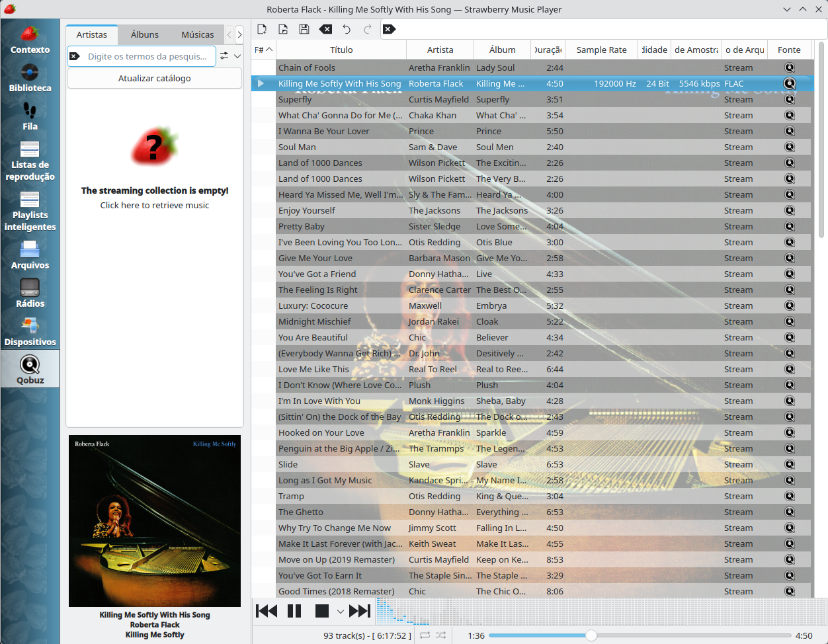
Task: Sort by the F# column
Action: [x=263, y=50]
